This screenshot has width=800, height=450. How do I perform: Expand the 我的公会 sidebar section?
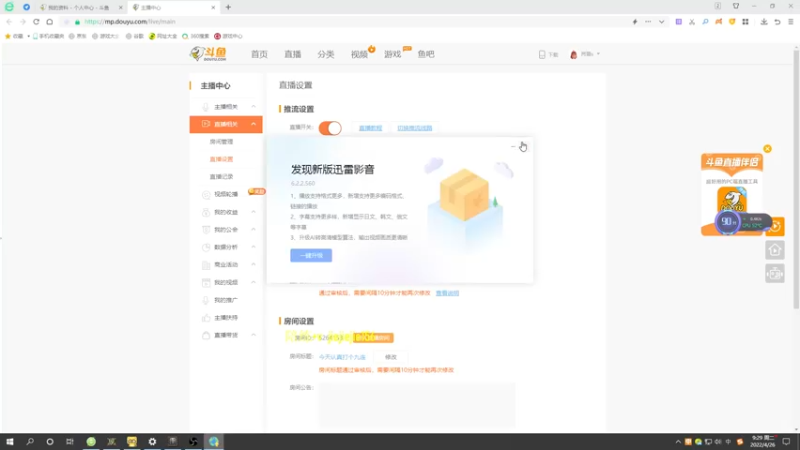254,230
